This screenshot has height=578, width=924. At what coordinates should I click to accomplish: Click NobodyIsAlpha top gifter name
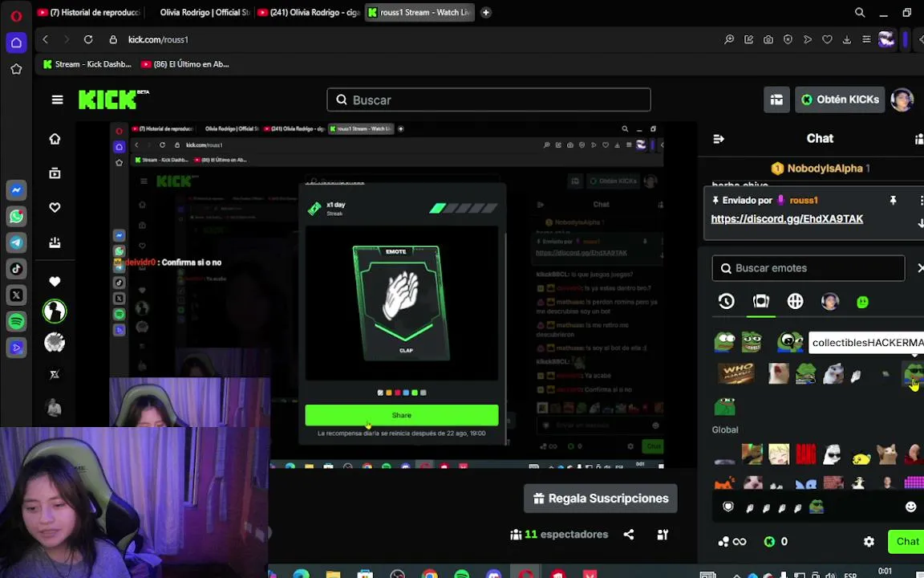click(825, 169)
